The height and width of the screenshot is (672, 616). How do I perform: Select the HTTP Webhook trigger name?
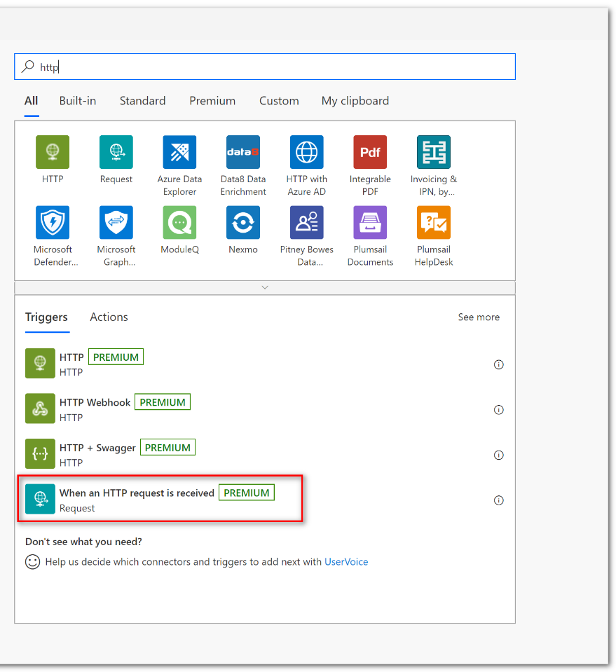pyautogui.click(x=95, y=402)
